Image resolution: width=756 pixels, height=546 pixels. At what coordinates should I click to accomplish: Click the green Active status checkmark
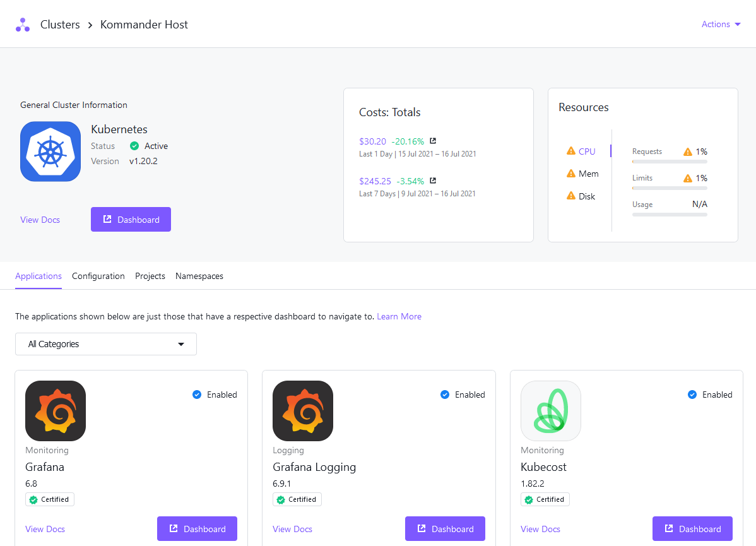(134, 146)
